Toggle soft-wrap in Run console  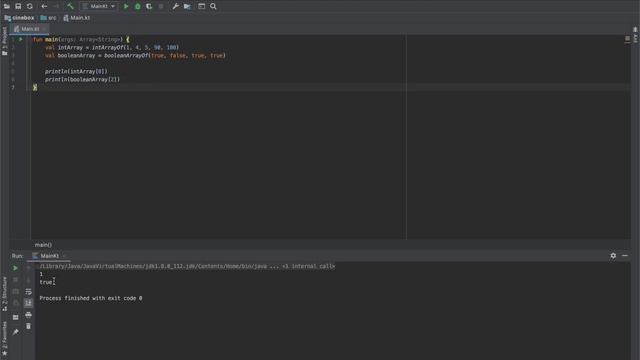click(28, 291)
